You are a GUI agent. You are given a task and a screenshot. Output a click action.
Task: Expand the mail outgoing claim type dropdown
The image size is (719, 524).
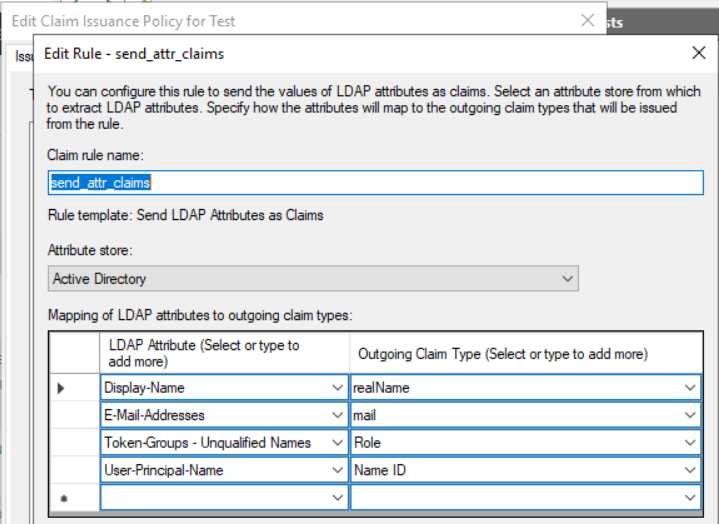click(x=690, y=414)
